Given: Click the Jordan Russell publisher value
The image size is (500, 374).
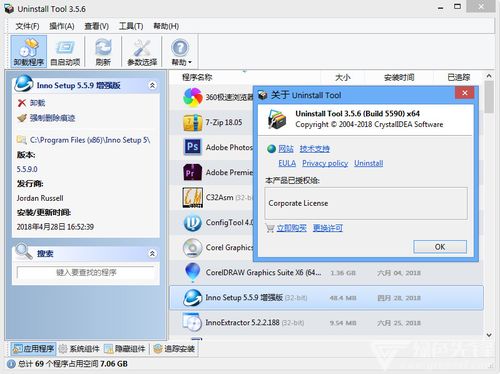Looking at the screenshot, I should [40, 198].
